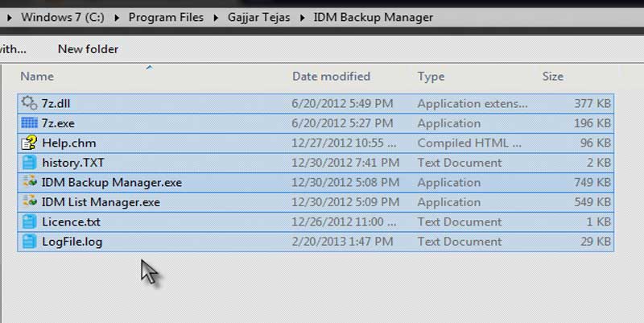Click the 96 KB size cell
Screen dimensions: 644x323
(x=596, y=143)
